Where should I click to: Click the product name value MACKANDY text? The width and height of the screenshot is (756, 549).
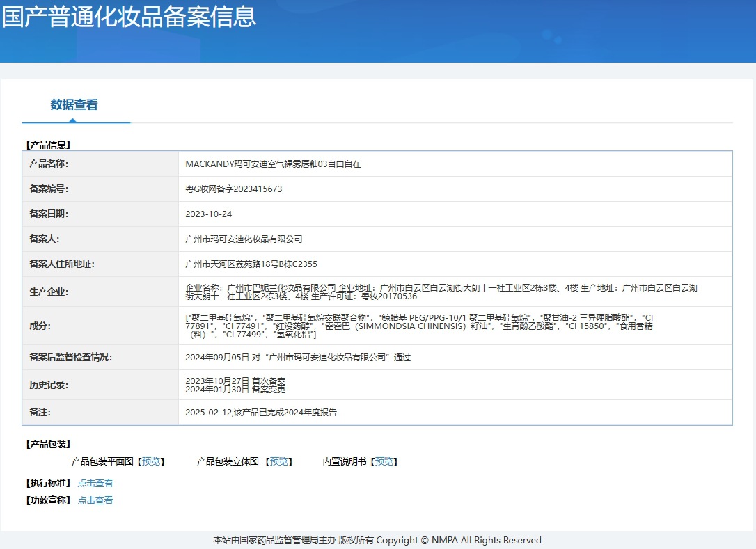tap(273, 164)
